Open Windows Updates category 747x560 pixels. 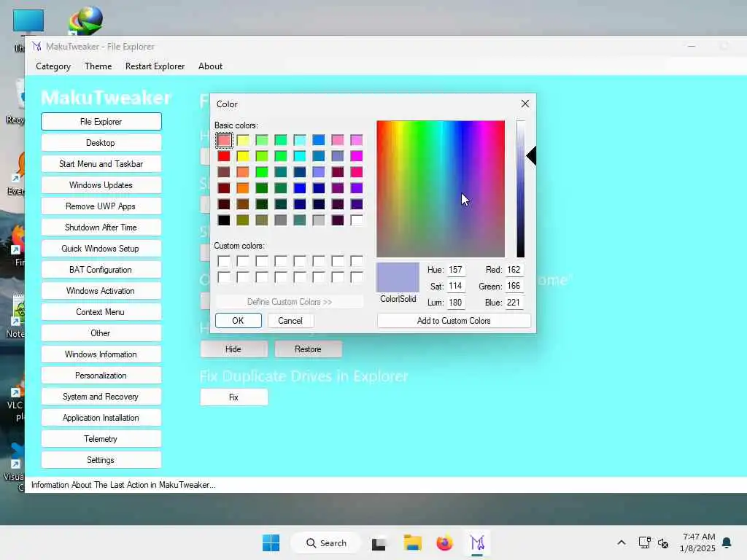(101, 185)
